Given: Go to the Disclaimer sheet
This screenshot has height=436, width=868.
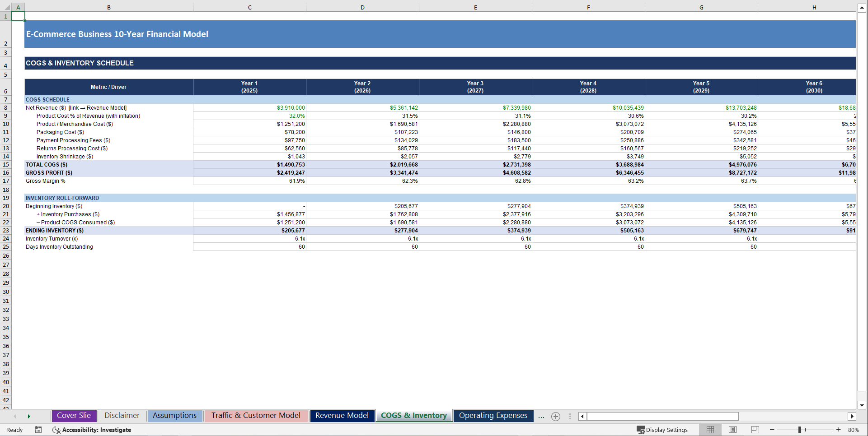Looking at the screenshot, I should pyautogui.click(x=121, y=415).
